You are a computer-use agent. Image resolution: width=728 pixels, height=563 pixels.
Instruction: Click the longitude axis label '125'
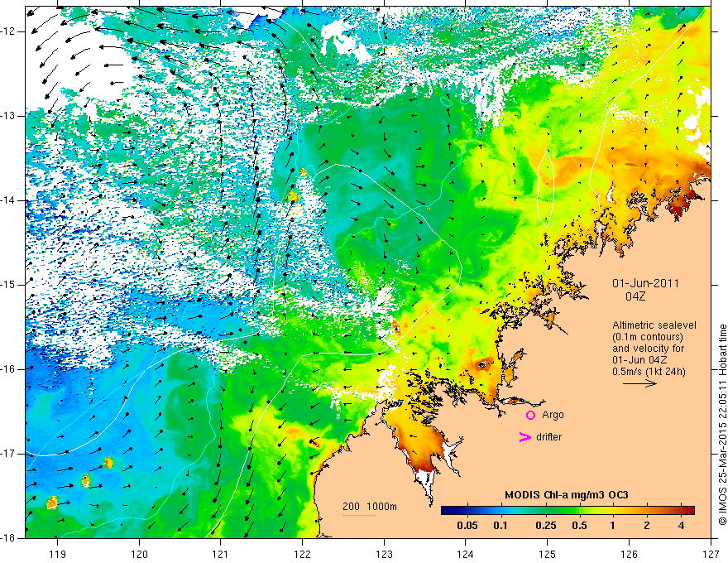coord(547,554)
